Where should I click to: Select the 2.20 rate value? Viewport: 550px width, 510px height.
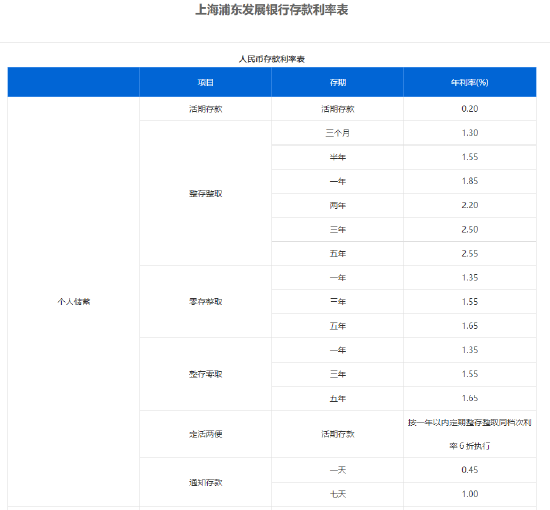[470, 205]
